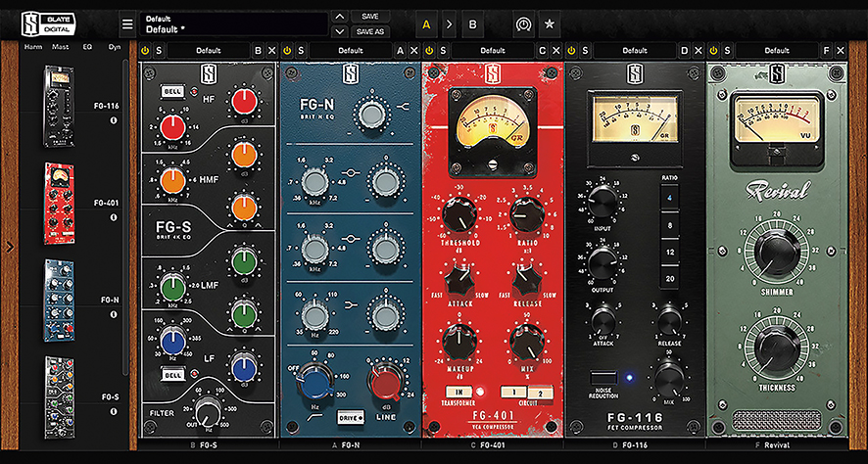Click the Slate Digital logo

pyautogui.click(x=49, y=23)
